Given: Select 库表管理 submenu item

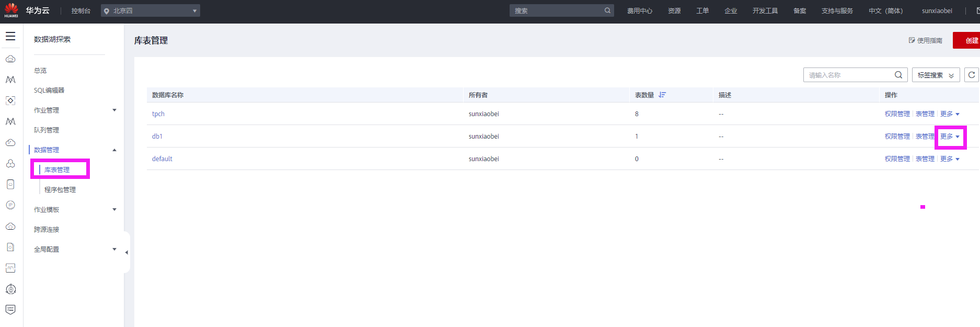Looking at the screenshot, I should [57, 170].
